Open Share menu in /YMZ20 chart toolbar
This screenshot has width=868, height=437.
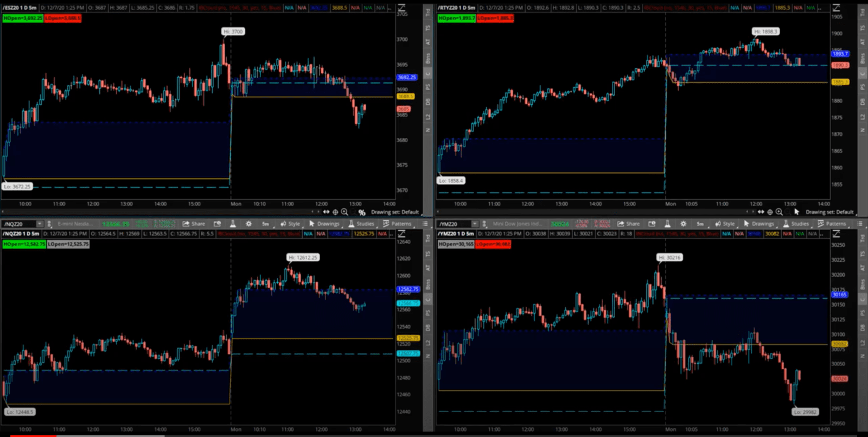coord(628,224)
